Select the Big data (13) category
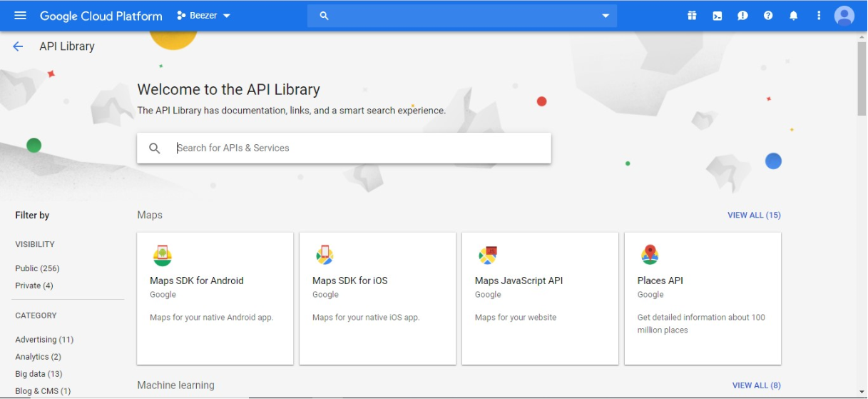The height and width of the screenshot is (399, 868). 39,374
